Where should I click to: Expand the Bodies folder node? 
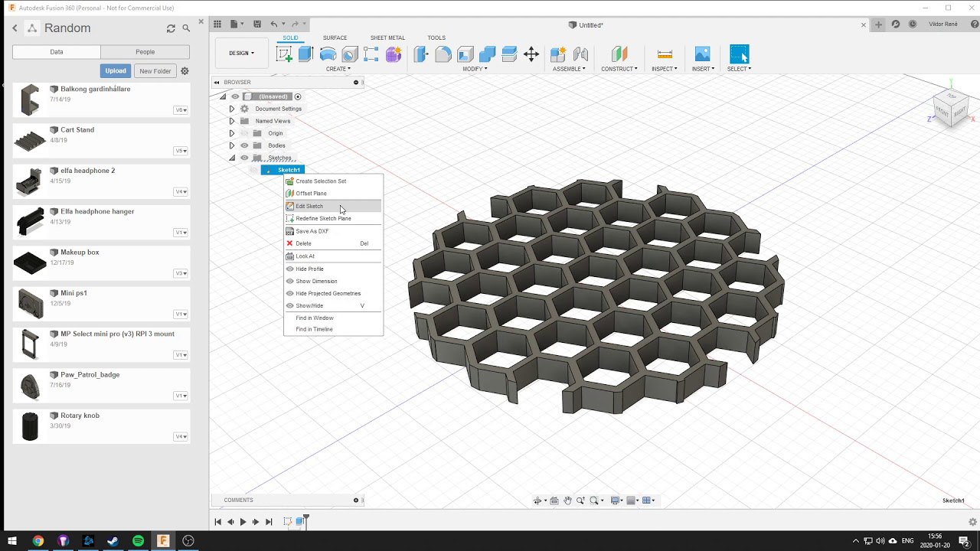pyautogui.click(x=232, y=145)
